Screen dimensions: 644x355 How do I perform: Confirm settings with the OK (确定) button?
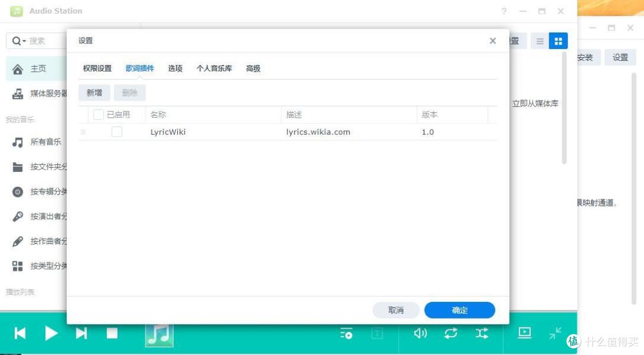[460, 310]
